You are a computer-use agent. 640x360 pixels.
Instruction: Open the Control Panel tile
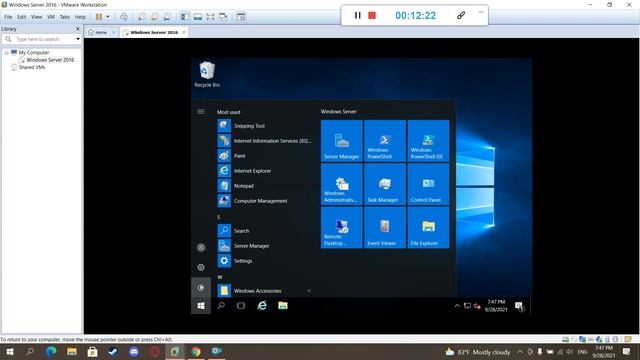(428, 184)
